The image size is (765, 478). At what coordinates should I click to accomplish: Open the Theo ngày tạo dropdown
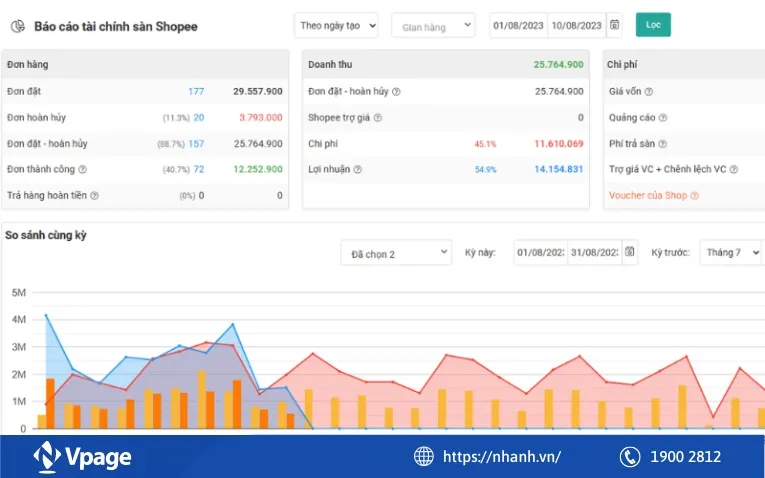336,26
